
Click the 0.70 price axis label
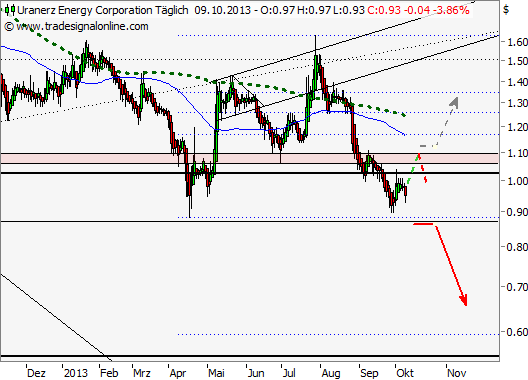[x=517, y=287]
